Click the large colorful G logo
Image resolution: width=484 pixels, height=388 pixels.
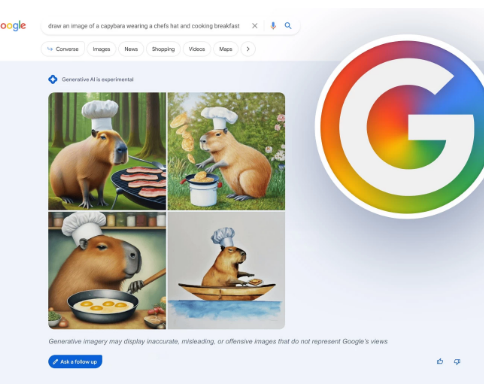tap(401, 127)
